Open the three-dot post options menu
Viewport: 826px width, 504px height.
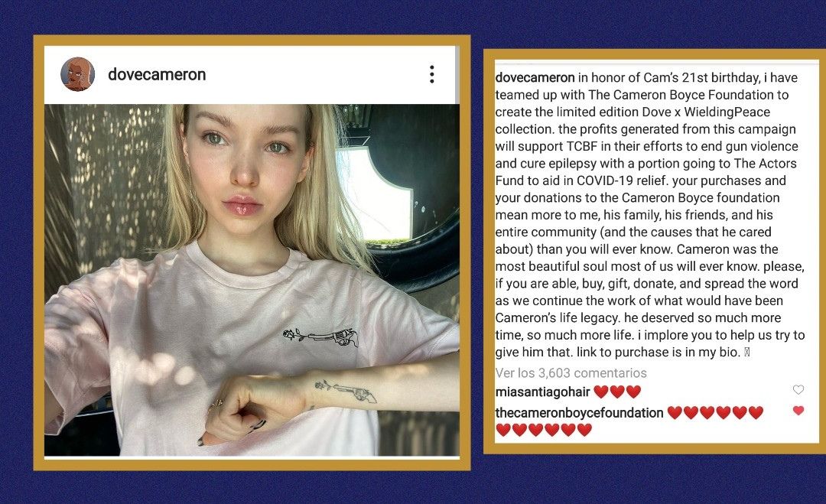431,74
